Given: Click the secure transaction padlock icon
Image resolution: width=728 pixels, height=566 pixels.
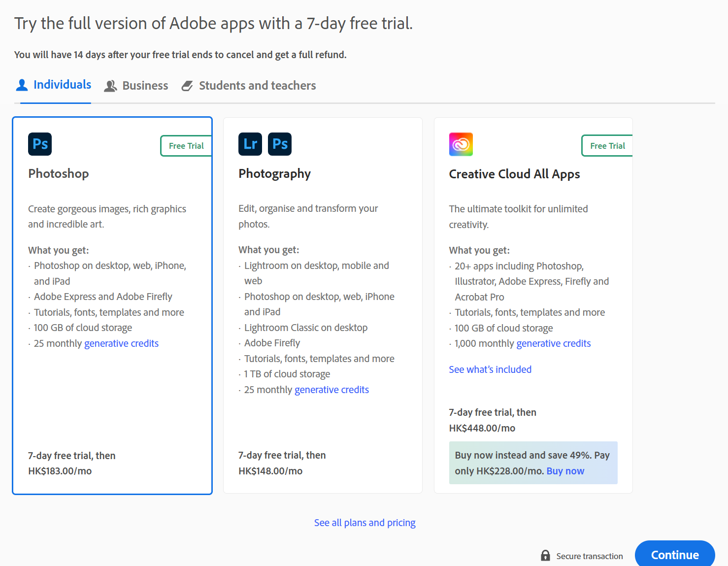Looking at the screenshot, I should pyautogui.click(x=545, y=556).
